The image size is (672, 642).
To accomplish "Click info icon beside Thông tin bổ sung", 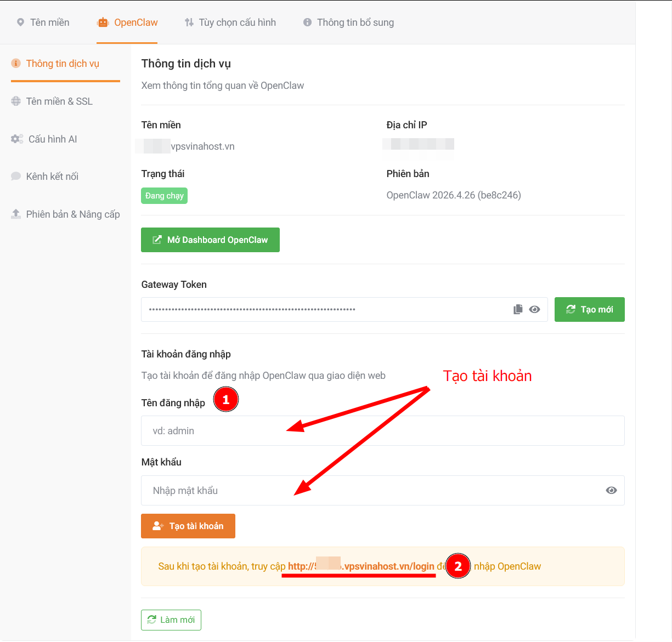I will pos(307,22).
